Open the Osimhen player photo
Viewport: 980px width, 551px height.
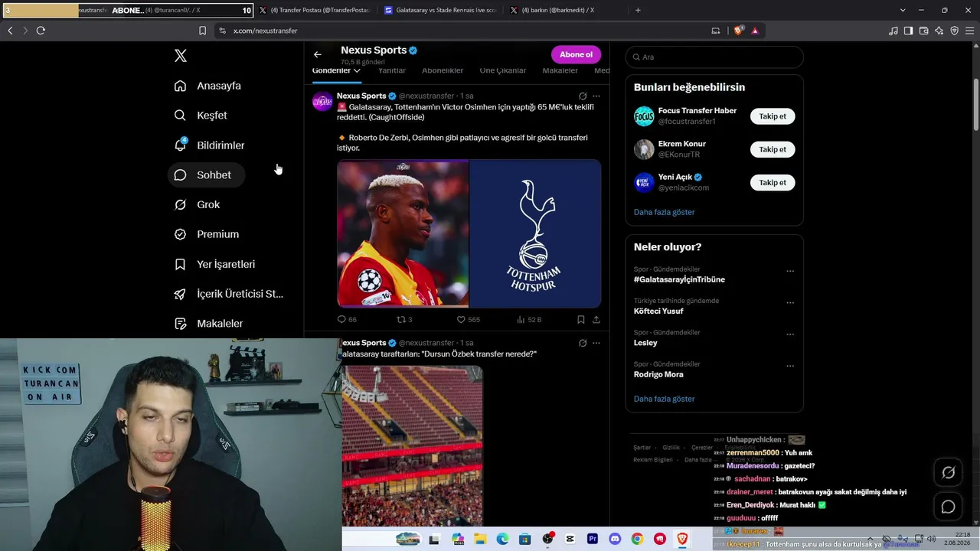[x=403, y=233]
